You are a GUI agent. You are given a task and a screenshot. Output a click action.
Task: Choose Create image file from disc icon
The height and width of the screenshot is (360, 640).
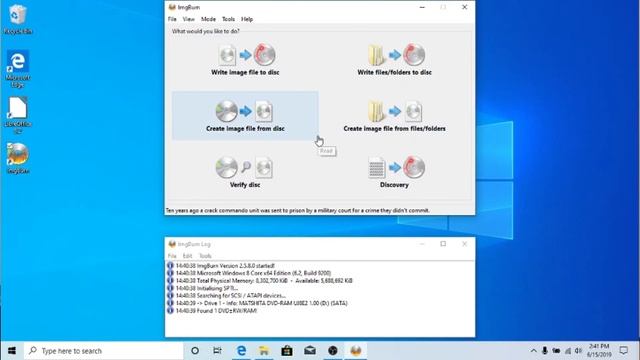coord(244,111)
